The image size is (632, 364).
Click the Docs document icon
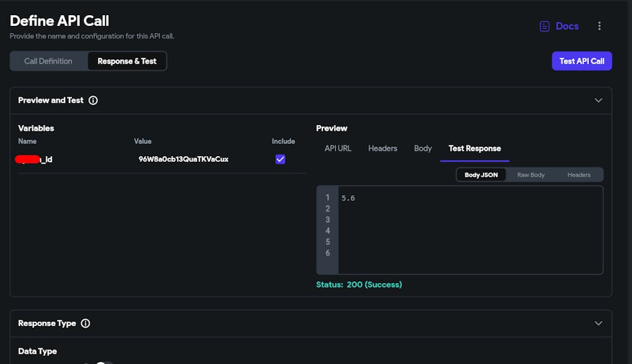tap(544, 27)
